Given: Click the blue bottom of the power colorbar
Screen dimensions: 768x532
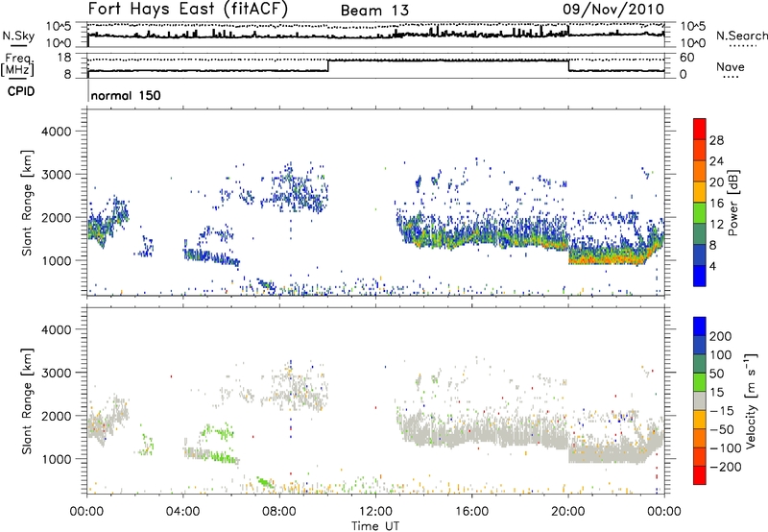Looking at the screenshot, I should [700, 276].
